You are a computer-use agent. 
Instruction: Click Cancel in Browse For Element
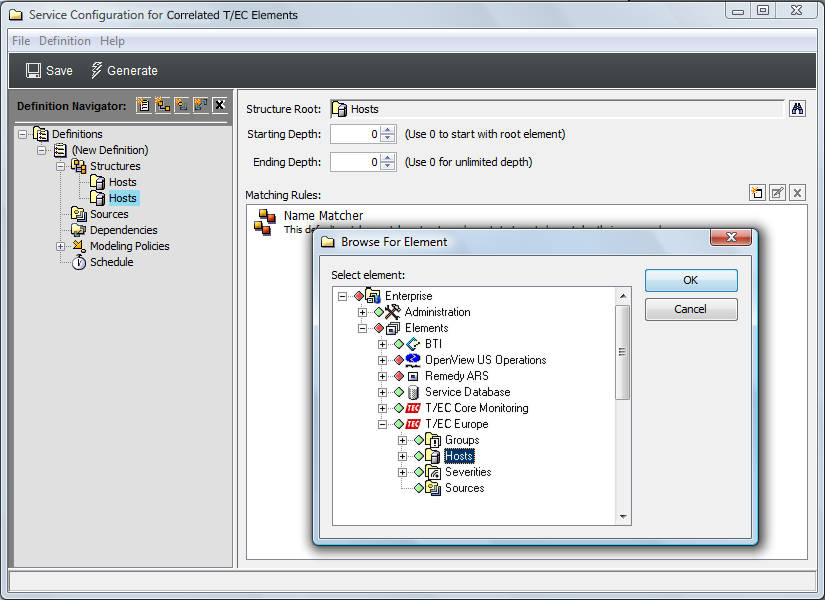click(691, 309)
